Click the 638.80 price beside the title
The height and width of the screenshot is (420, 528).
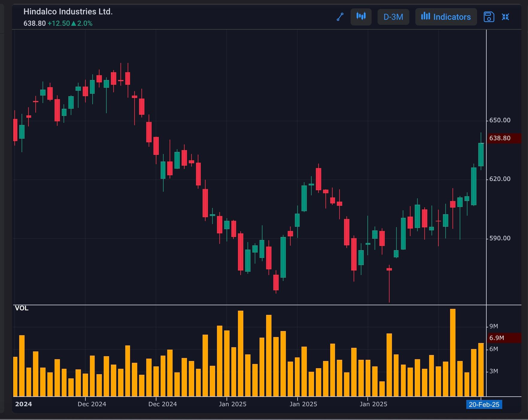point(35,23)
